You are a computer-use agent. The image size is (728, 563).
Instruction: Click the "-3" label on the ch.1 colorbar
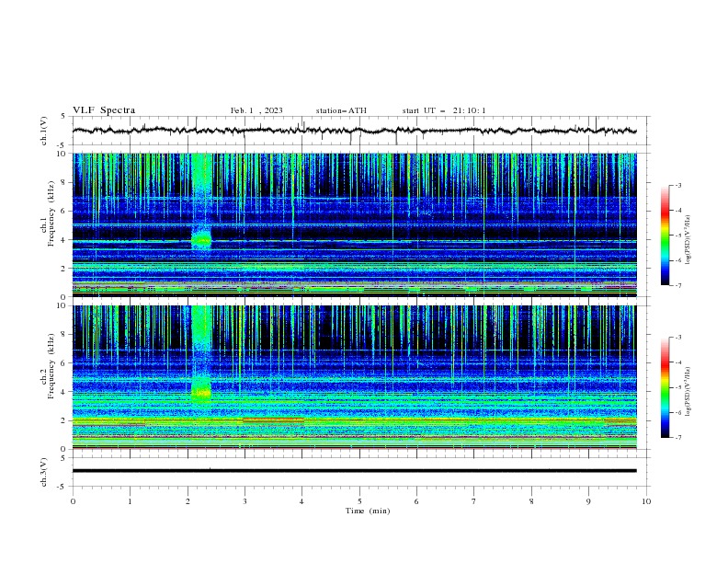[678, 185]
